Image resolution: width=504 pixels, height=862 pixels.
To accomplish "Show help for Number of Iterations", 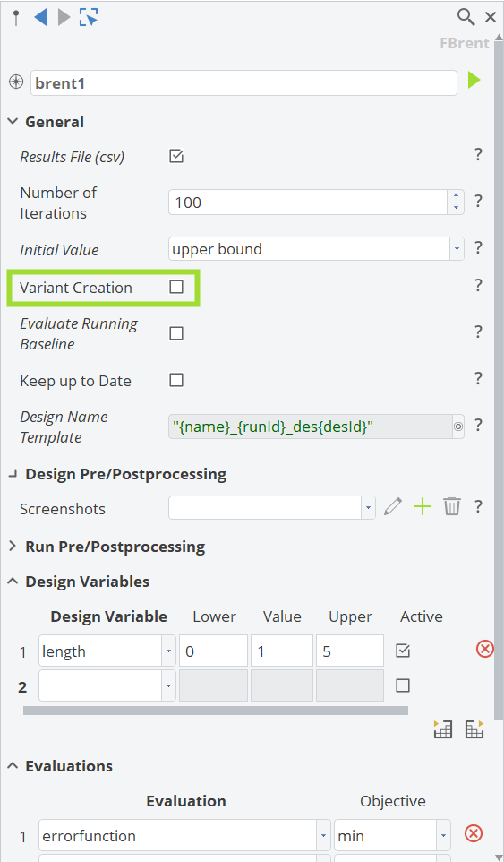I will coord(478,202).
